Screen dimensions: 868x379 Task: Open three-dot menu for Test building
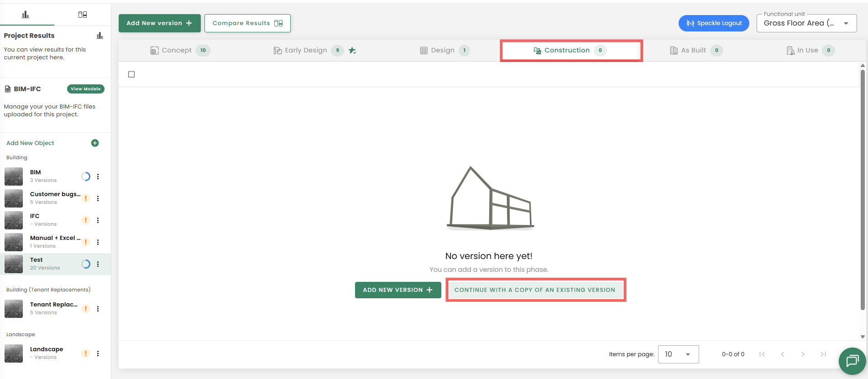98,264
